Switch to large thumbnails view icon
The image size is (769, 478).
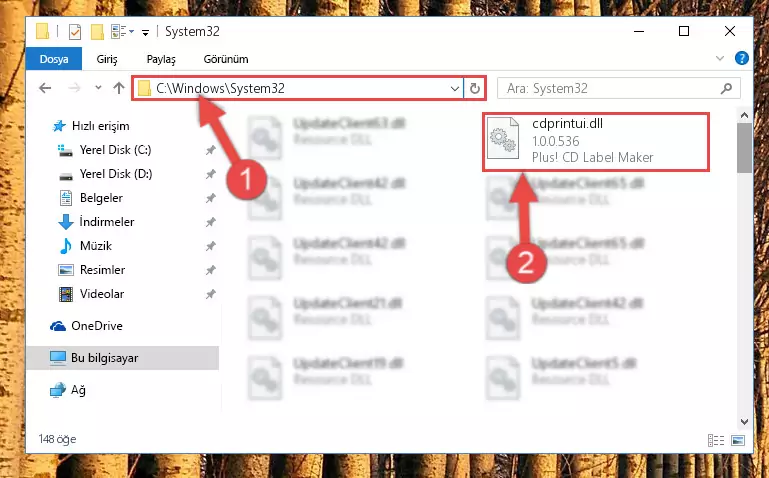tap(738, 440)
